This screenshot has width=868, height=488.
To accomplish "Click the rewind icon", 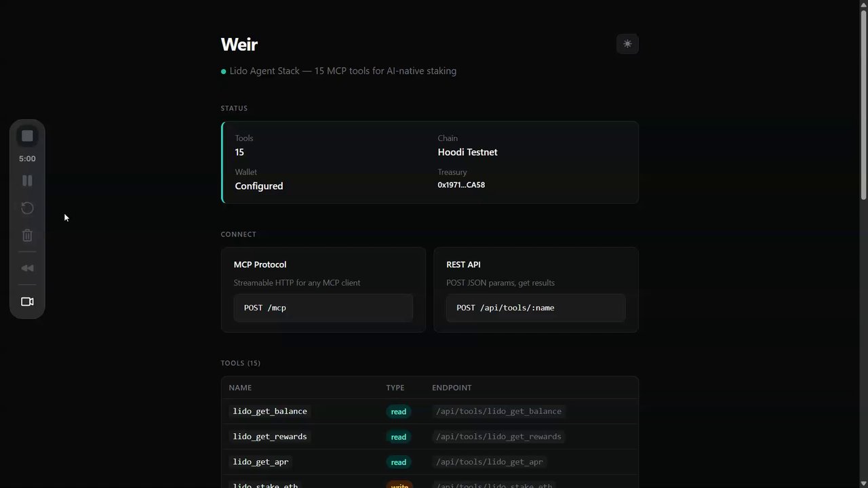I will pos(27,268).
